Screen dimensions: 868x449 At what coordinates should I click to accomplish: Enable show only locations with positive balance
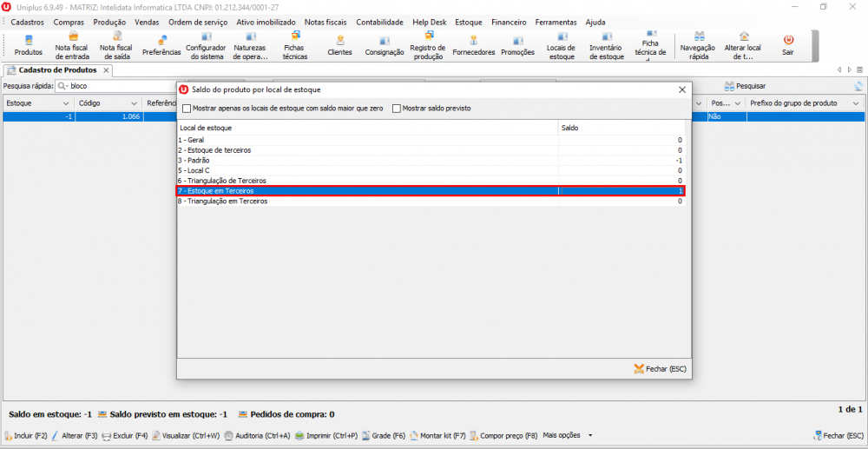187,109
